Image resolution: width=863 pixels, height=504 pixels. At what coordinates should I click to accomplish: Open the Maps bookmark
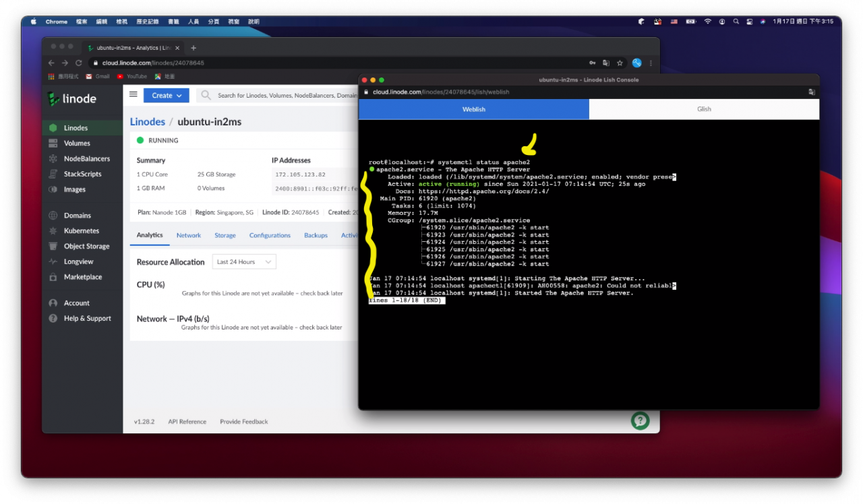(165, 76)
